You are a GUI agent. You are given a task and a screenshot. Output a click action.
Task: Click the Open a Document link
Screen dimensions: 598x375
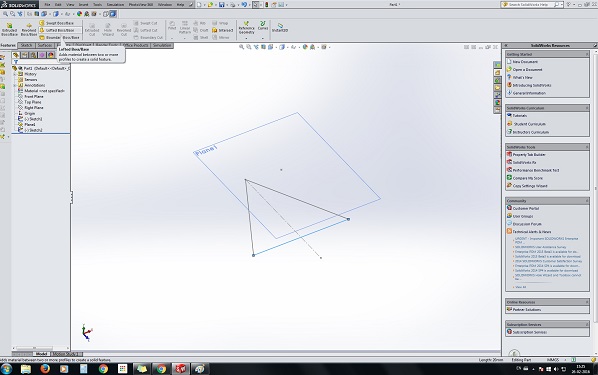[x=527, y=70]
